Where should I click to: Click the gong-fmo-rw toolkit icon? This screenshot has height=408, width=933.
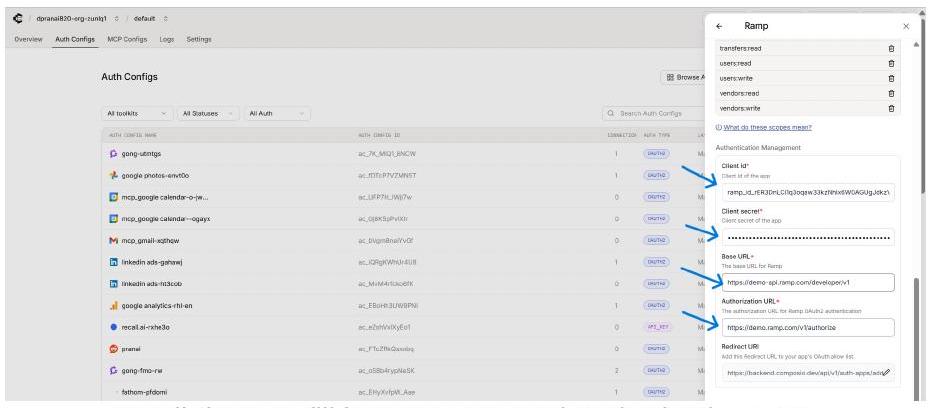pos(114,371)
